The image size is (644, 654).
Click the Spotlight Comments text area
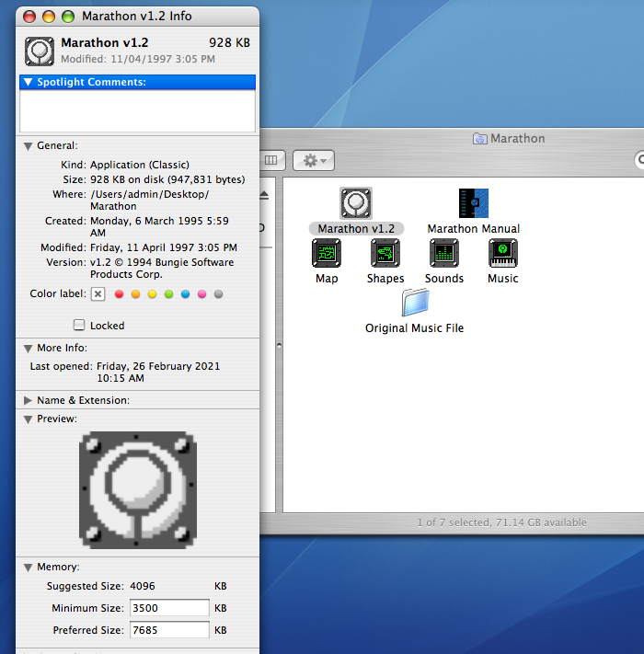[137, 111]
